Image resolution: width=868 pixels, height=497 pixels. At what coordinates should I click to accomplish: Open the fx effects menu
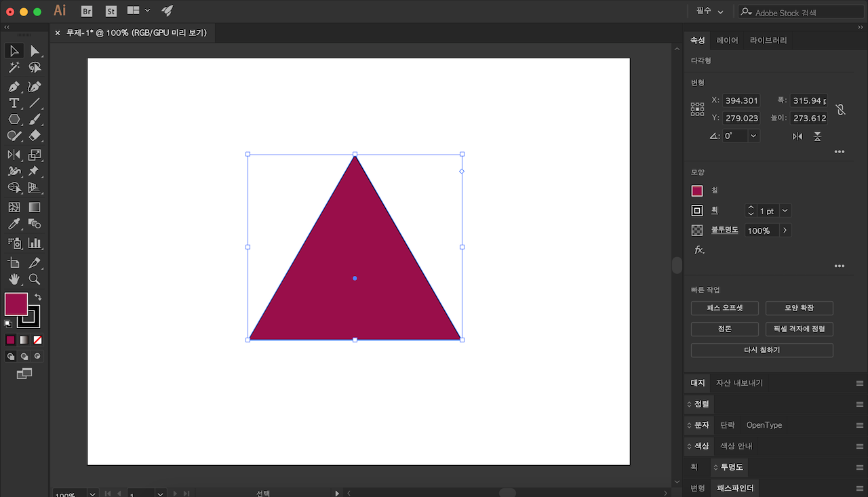click(699, 250)
